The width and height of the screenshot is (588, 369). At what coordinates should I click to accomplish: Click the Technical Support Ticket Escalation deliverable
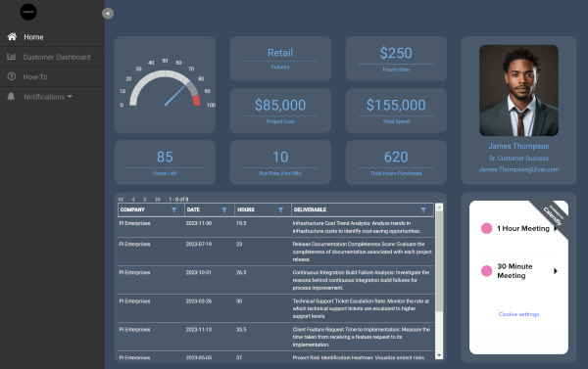point(361,308)
